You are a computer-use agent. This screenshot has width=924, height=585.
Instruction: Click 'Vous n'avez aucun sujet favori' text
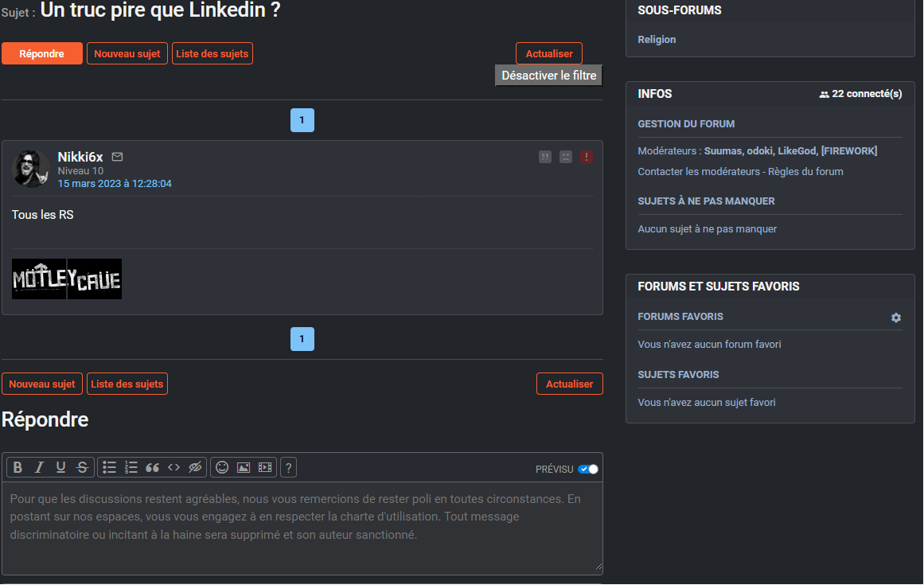click(x=707, y=403)
